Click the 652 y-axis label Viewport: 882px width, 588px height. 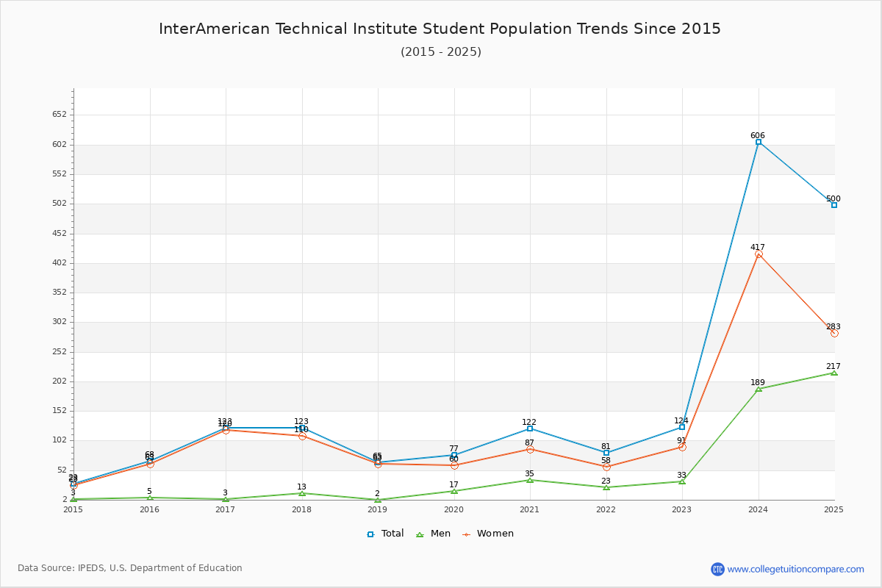coord(60,115)
